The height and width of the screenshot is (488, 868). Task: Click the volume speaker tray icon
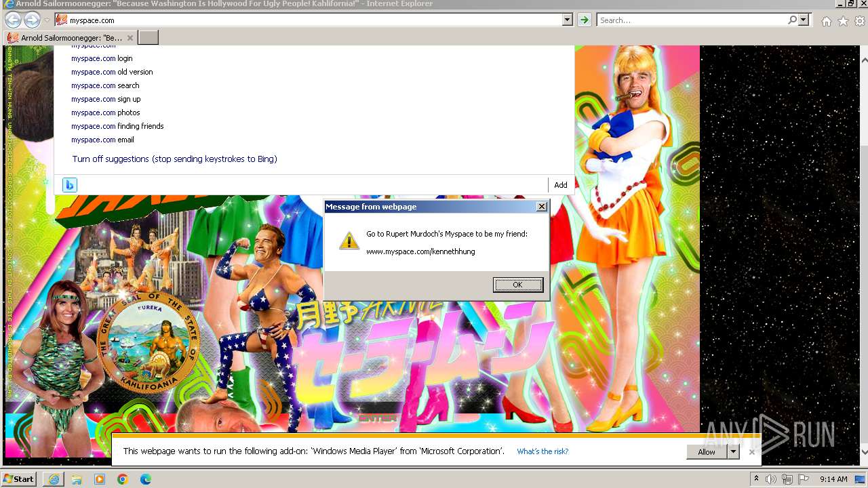(772, 479)
